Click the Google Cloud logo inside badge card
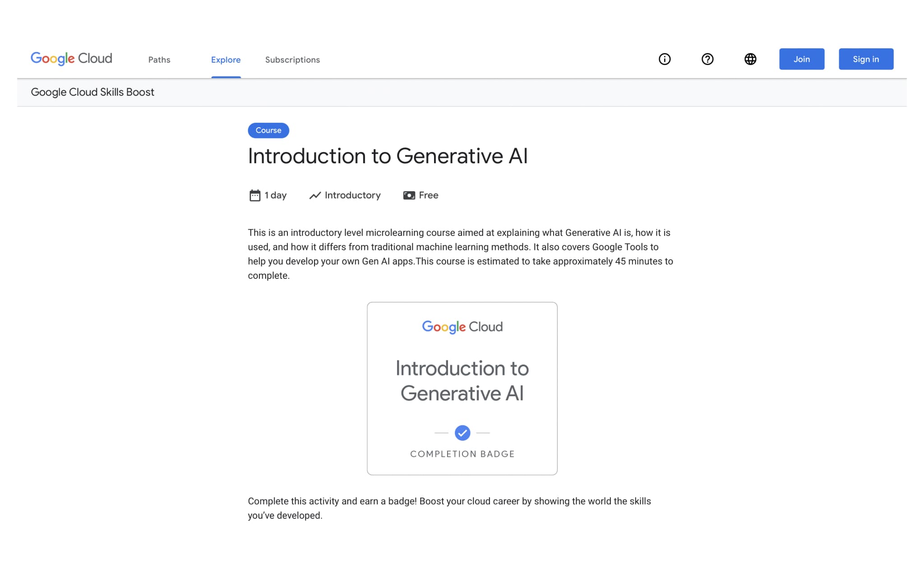Viewport: 924px width, 581px height. coord(462,327)
